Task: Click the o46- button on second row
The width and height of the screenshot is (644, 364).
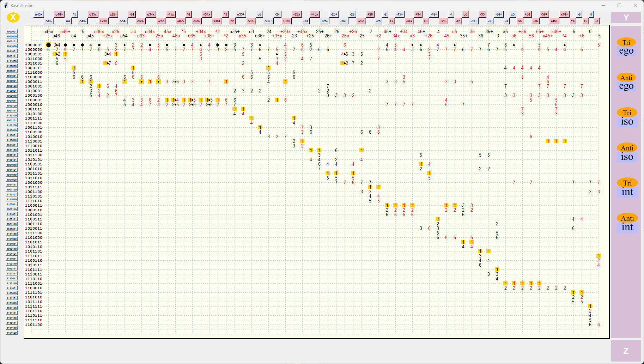Action: (48, 21)
